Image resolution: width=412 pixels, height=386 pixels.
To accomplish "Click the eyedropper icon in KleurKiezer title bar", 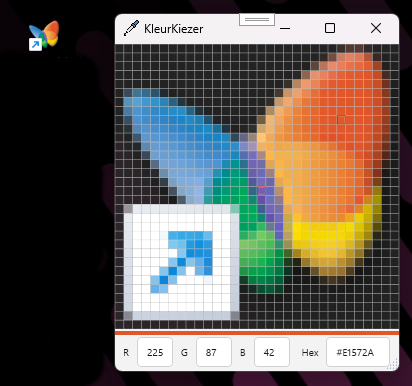I will tap(131, 28).
